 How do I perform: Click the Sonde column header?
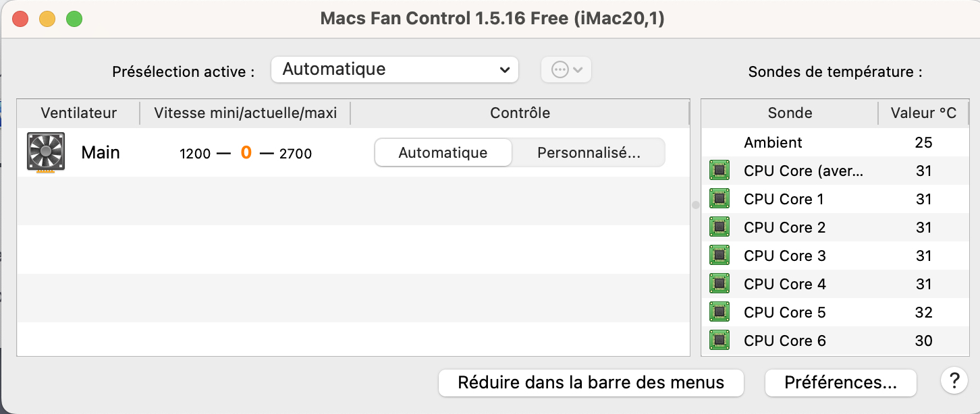coord(790,113)
